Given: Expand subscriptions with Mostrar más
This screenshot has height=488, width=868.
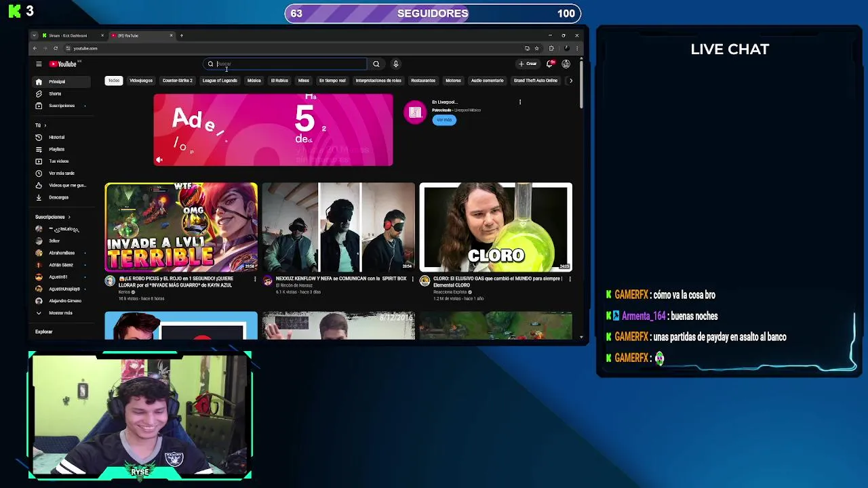Looking at the screenshot, I should pyautogui.click(x=62, y=313).
